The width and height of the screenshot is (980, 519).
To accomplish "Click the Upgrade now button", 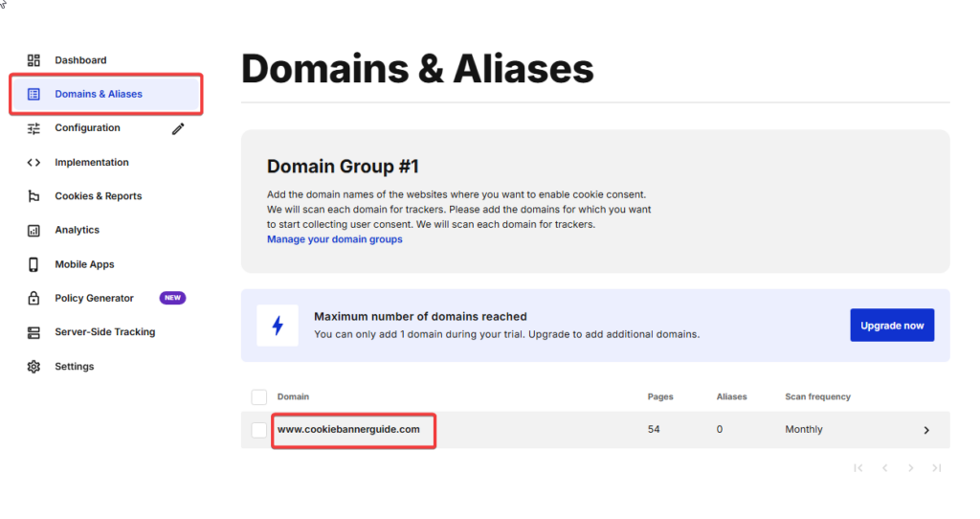I will tap(892, 326).
